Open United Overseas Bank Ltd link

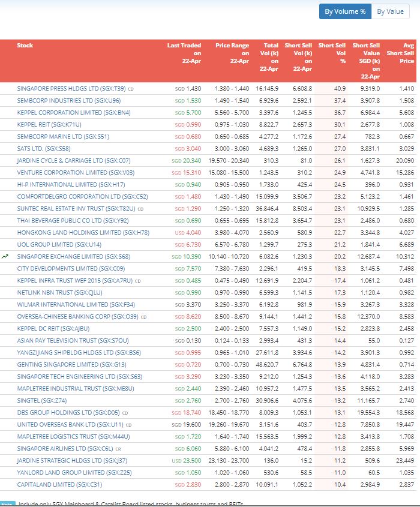[x=70, y=425]
